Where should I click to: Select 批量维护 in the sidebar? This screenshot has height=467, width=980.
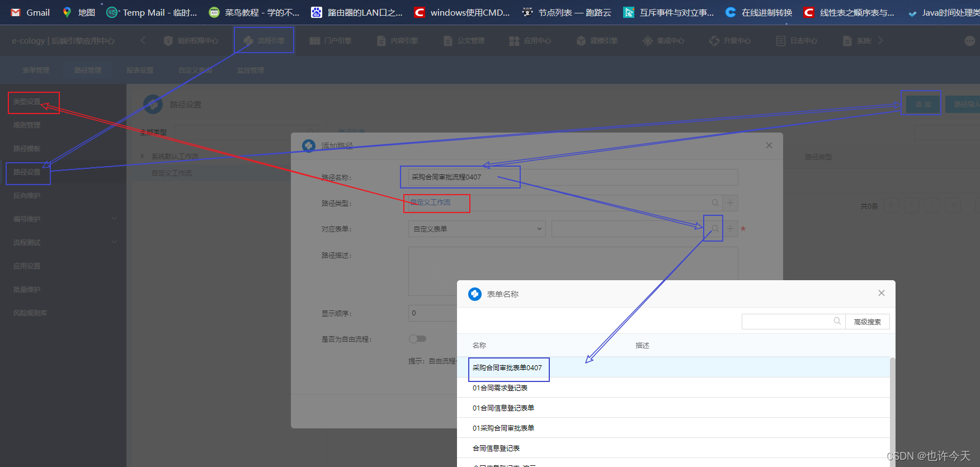pyautogui.click(x=27, y=290)
